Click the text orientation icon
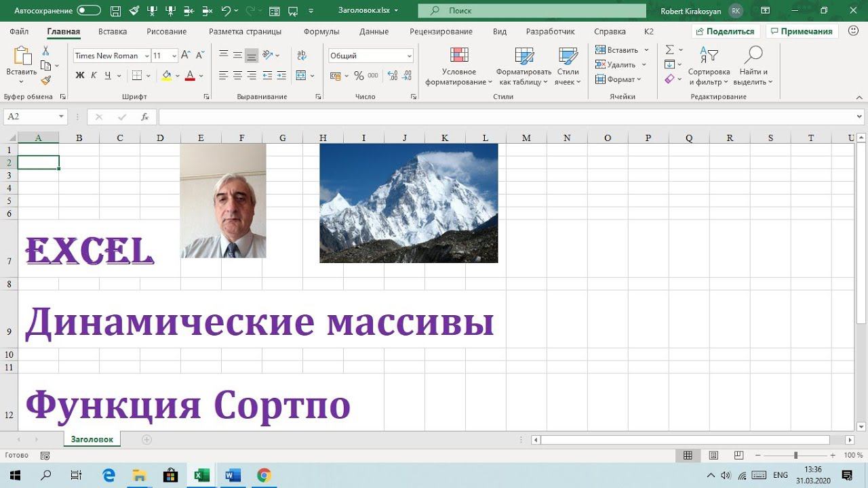Image resolution: width=868 pixels, height=488 pixels. click(267, 56)
